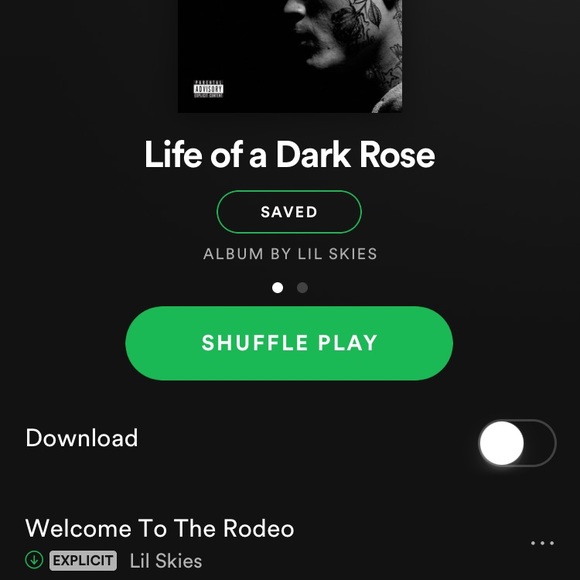Viewport: 580px width, 580px height.
Task: Play the track Welcome To The Rodeo
Action: [160, 528]
